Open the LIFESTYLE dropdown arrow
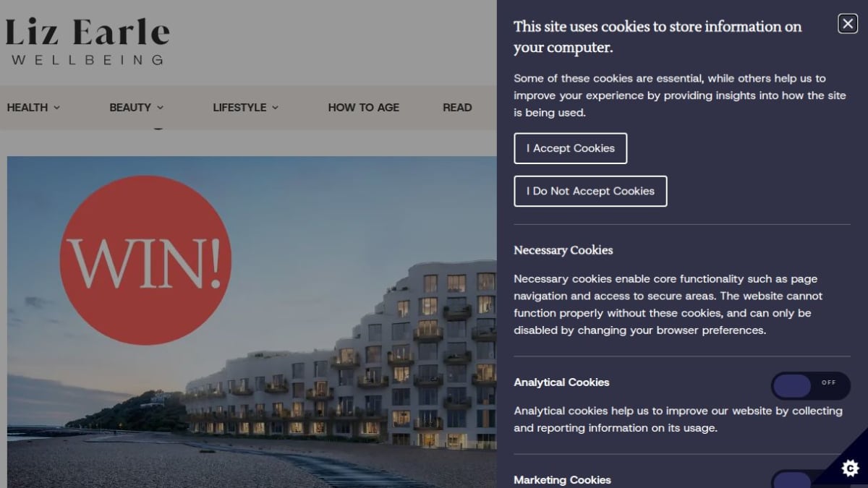Viewport: 868px width, 488px height. point(275,108)
